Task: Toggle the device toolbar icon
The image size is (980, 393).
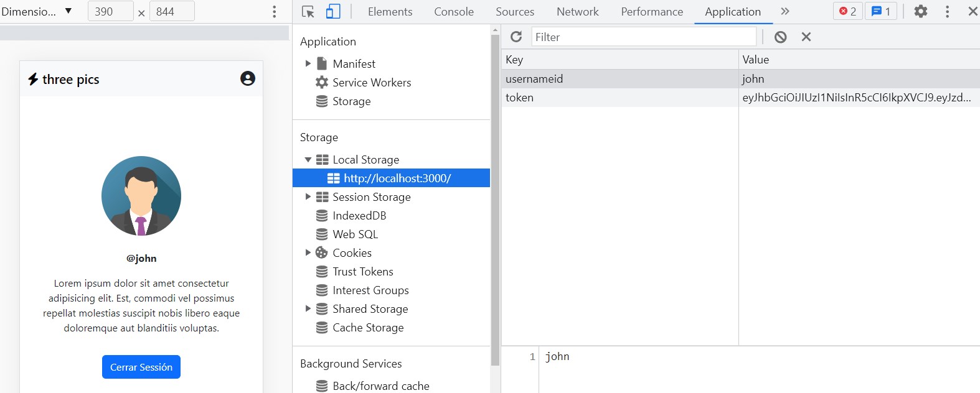Action: pyautogui.click(x=334, y=11)
